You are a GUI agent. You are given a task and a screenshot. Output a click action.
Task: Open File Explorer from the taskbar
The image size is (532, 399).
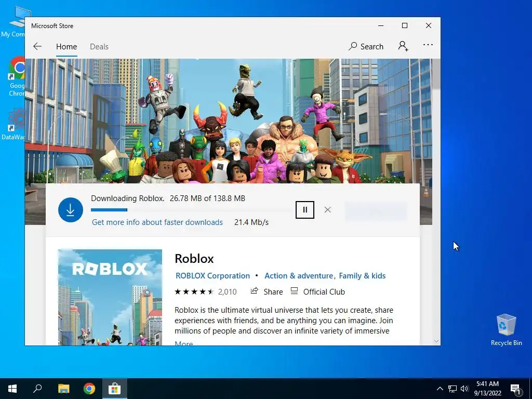[x=63, y=389]
